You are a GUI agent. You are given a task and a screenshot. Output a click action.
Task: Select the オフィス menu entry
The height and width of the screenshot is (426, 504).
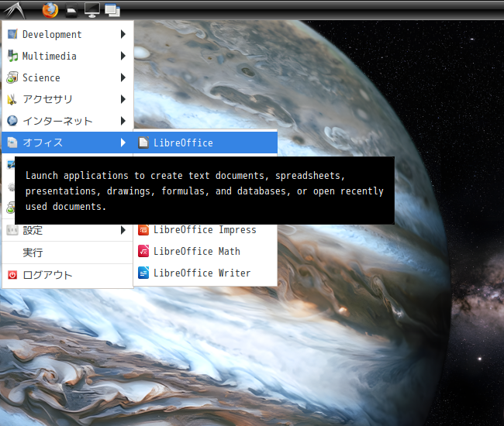click(67, 143)
